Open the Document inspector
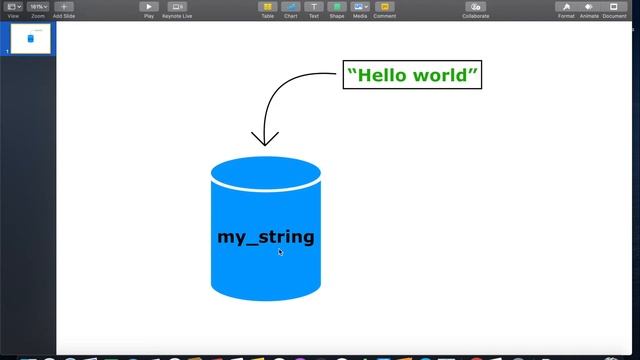The width and height of the screenshot is (640, 360). 614,7
